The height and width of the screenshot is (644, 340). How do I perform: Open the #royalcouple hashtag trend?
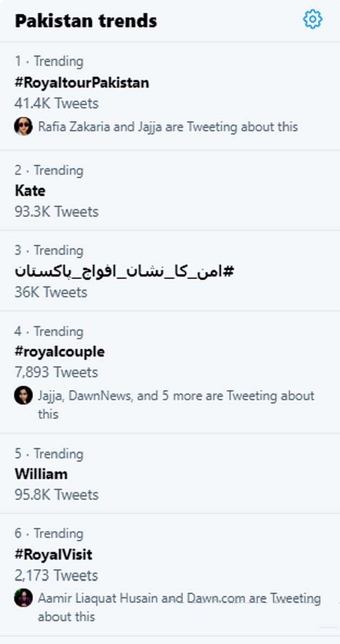pos(59,352)
